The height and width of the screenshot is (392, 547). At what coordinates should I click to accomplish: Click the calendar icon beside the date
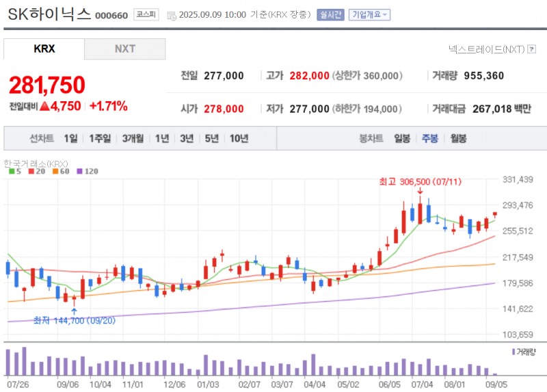171,15
